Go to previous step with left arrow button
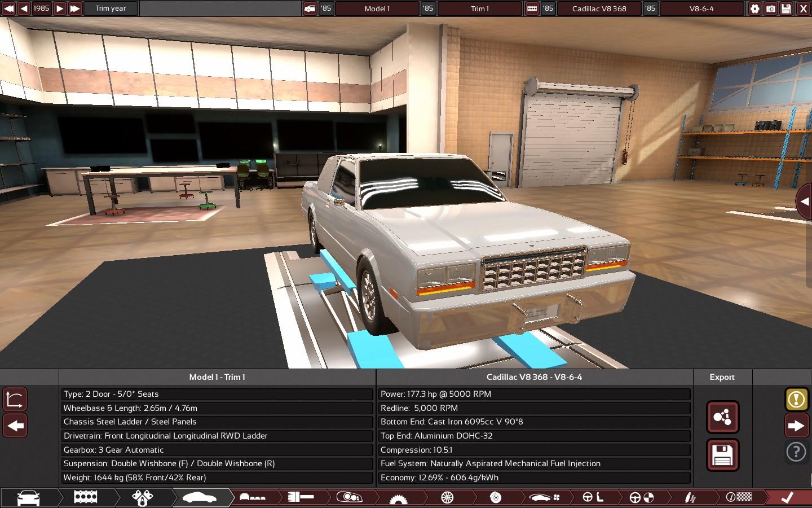Screen dimensions: 812x508 tap(15, 426)
